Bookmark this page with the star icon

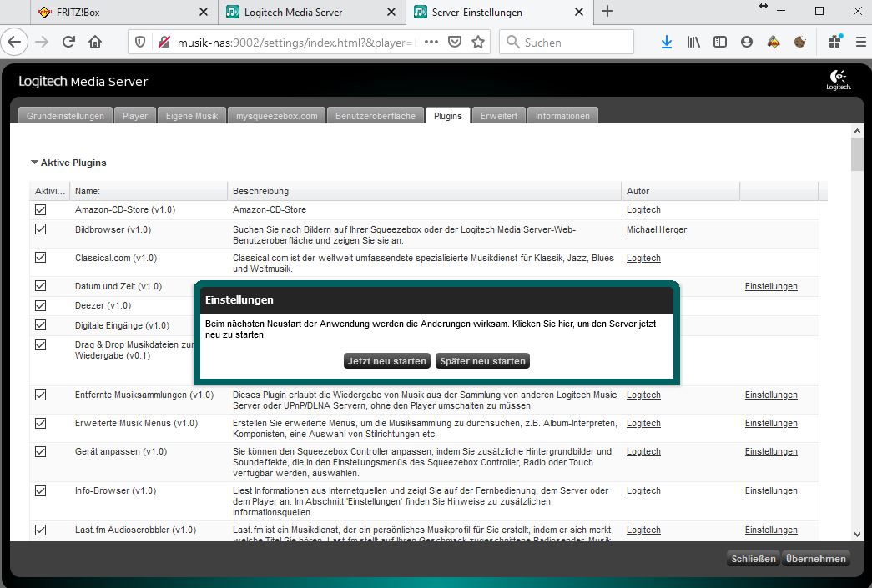(x=477, y=43)
